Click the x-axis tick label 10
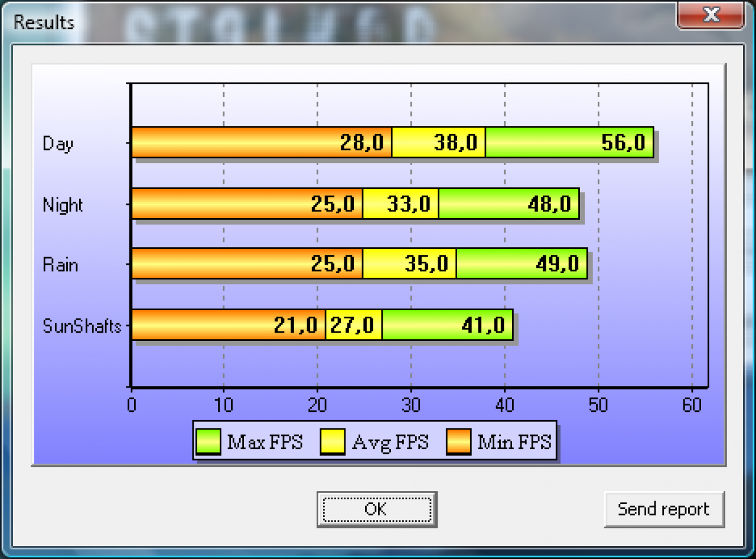 point(224,405)
